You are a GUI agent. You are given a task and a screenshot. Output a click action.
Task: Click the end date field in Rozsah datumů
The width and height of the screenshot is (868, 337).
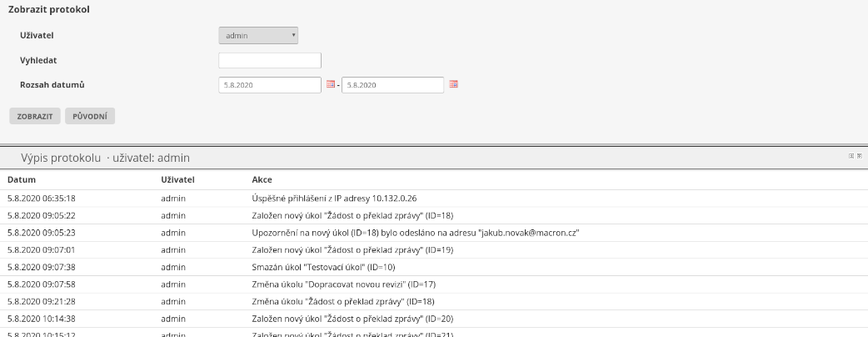(392, 85)
